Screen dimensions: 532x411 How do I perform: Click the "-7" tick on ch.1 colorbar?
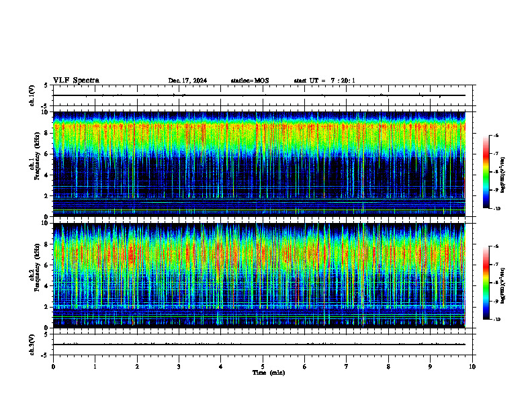point(496,153)
